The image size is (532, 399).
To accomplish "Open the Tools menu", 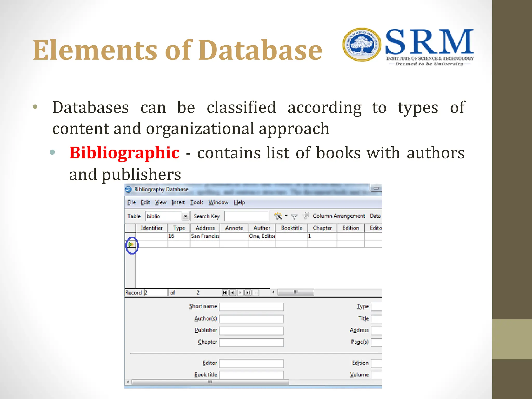I will pyautogui.click(x=197, y=202).
